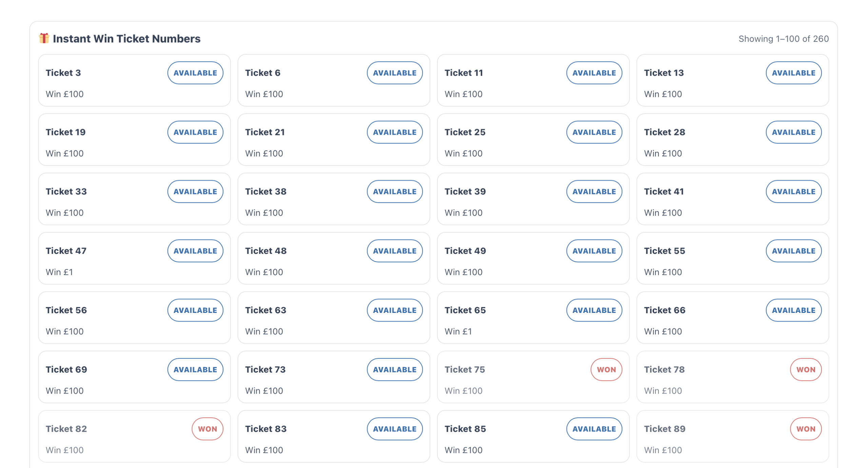Click the Instant Win Ticket Numbers heading

coord(127,39)
